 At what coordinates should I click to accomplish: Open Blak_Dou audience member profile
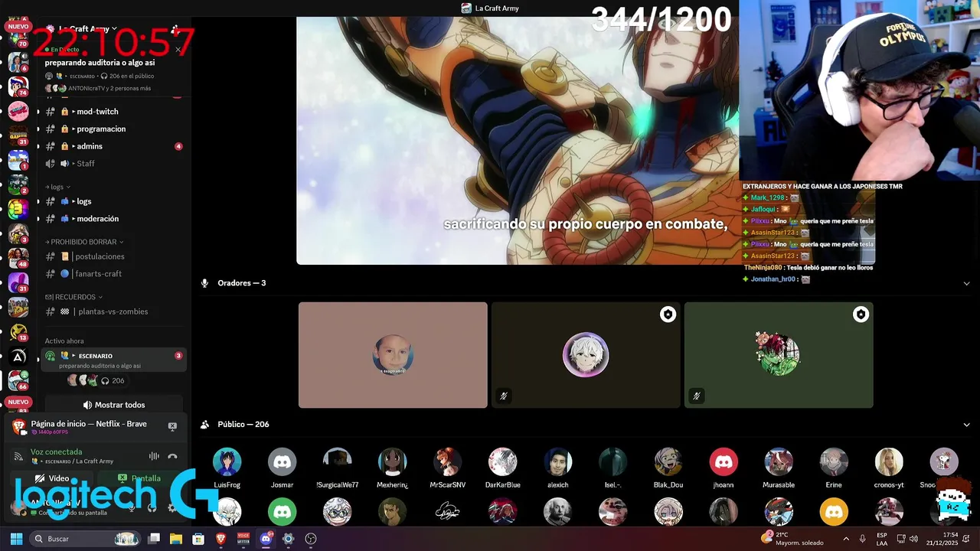(668, 468)
